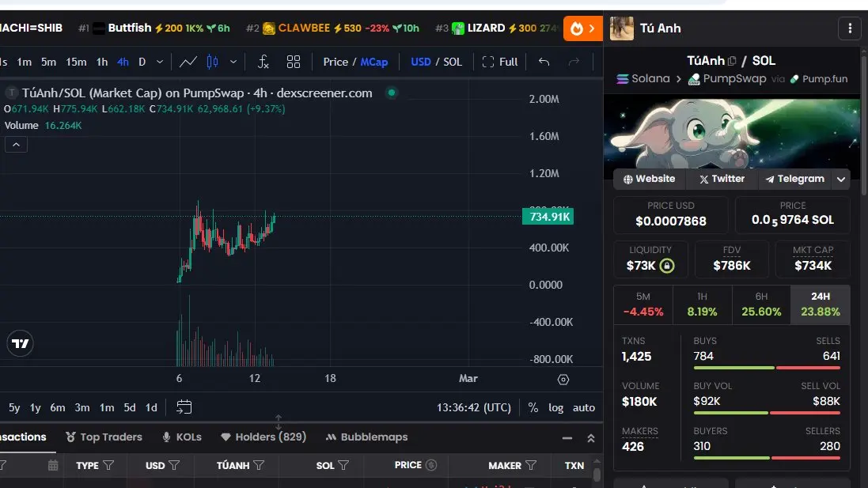Viewport: 868px width, 488px height.
Task: Expand more social links chevron
Action: coord(841,180)
